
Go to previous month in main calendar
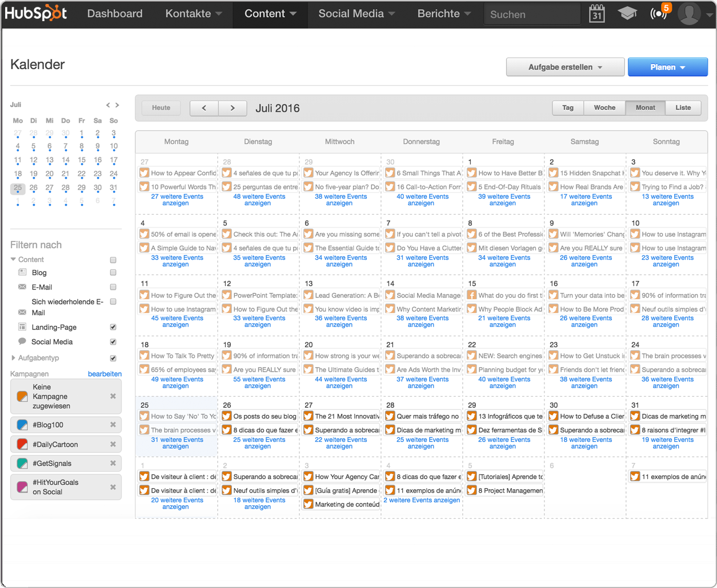click(204, 108)
